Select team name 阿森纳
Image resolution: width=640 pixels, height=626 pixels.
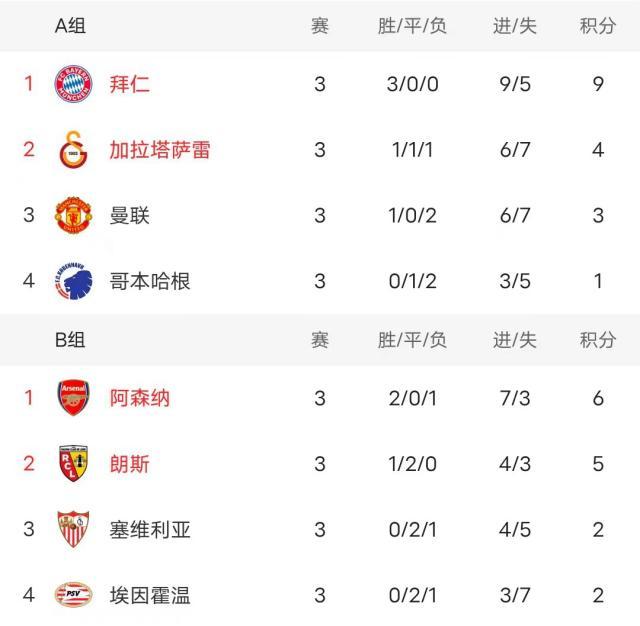(x=140, y=398)
